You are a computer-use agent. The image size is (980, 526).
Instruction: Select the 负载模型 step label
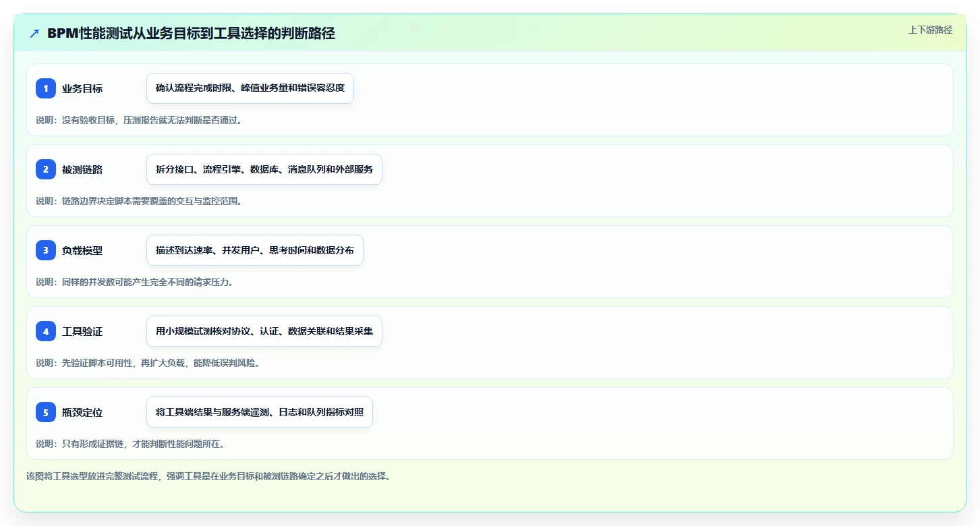click(x=82, y=250)
